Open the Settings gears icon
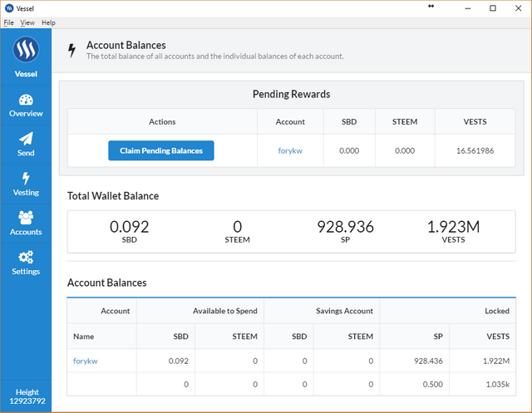The image size is (532, 413). pos(26,258)
